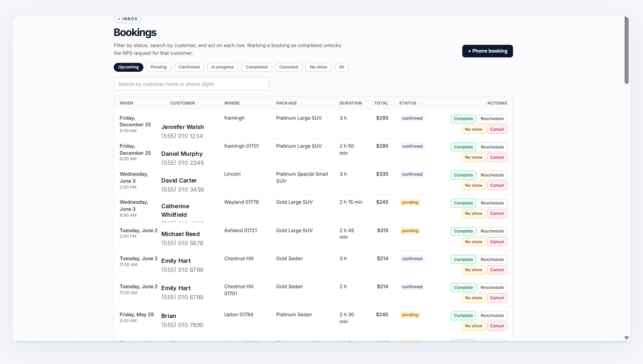Image resolution: width=643 pixels, height=364 pixels.
Task: Complete David Carter's Lincoln booking
Action: (x=463, y=175)
